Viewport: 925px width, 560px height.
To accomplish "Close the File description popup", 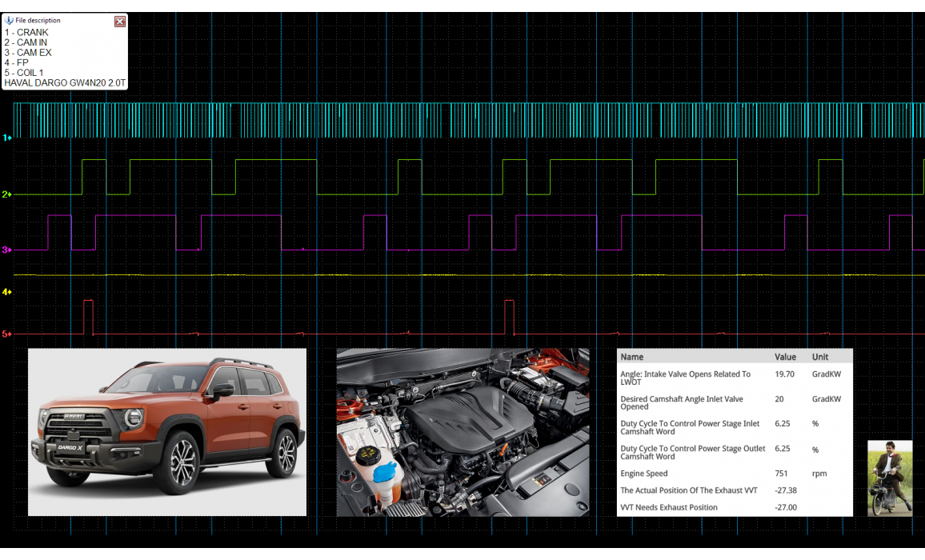I will [x=120, y=22].
